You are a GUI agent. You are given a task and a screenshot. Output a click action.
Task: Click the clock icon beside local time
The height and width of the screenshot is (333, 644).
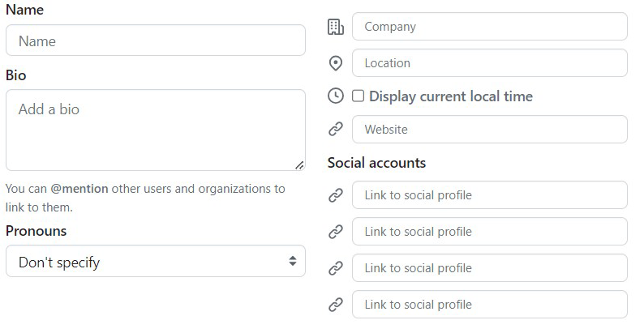[335, 96]
